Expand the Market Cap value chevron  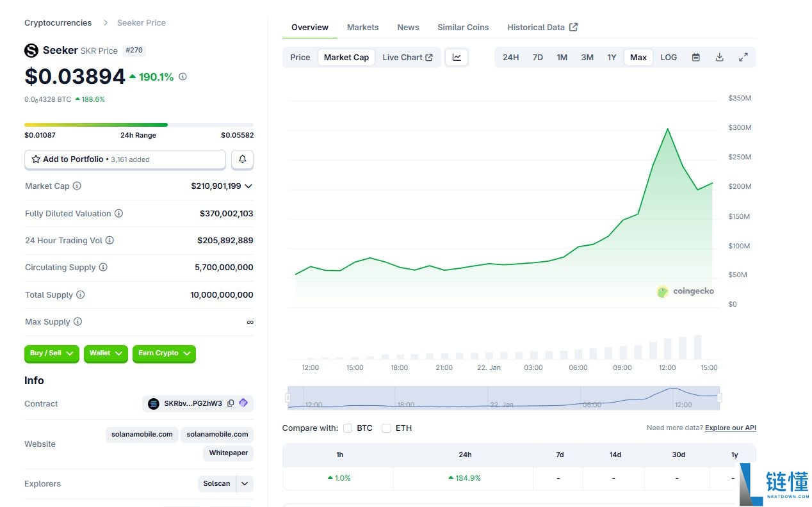pos(248,186)
